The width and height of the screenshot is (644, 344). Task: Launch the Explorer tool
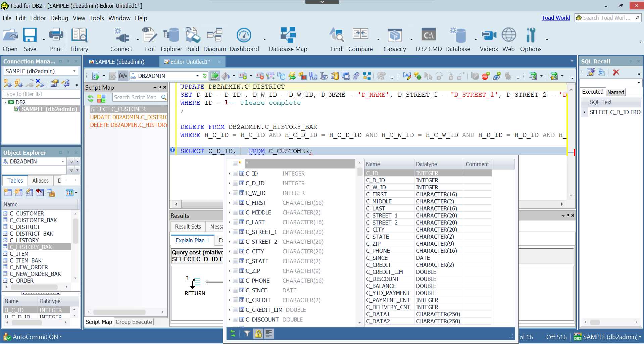tap(171, 40)
